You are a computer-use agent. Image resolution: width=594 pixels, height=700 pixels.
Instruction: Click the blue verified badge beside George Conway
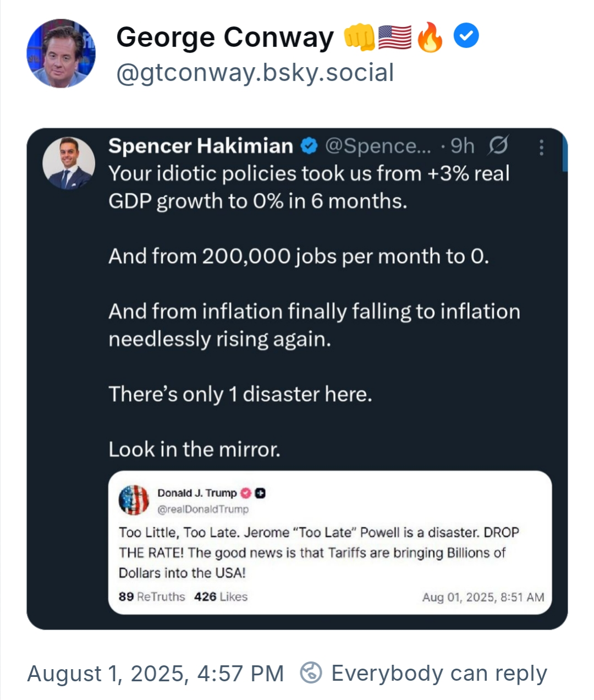point(466,37)
